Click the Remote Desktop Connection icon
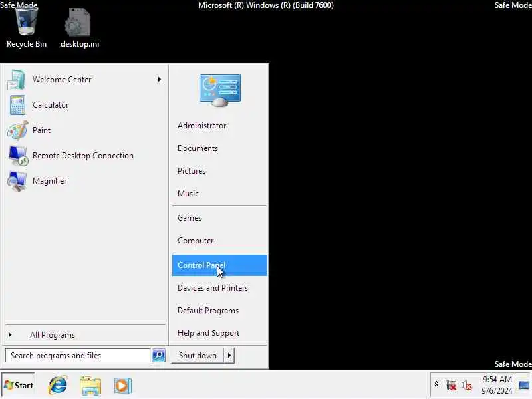 pos(18,156)
